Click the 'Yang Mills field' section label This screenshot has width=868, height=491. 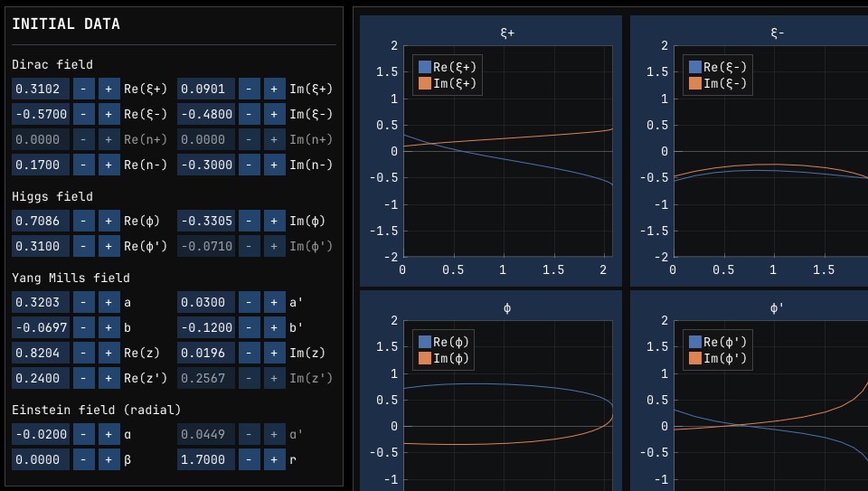(x=71, y=278)
